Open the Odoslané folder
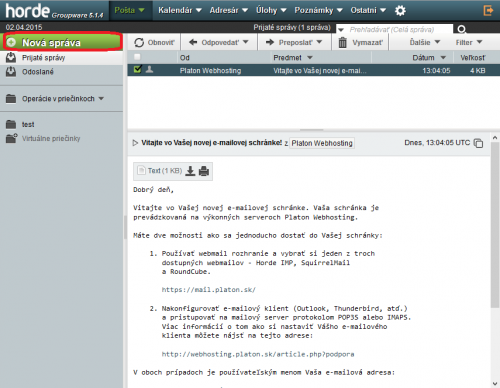The image size is (500, 388). pyautogui.click(x=38, y=72)
